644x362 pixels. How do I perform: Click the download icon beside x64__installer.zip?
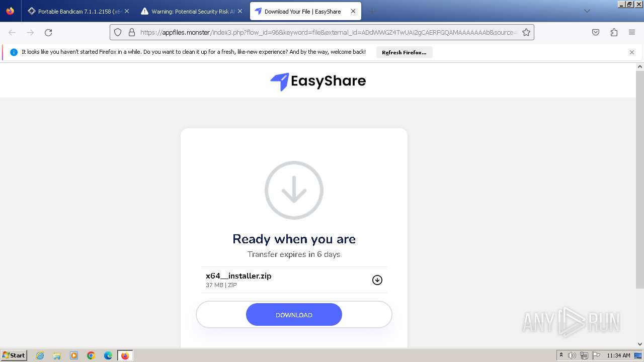click(x=377, y=280)
